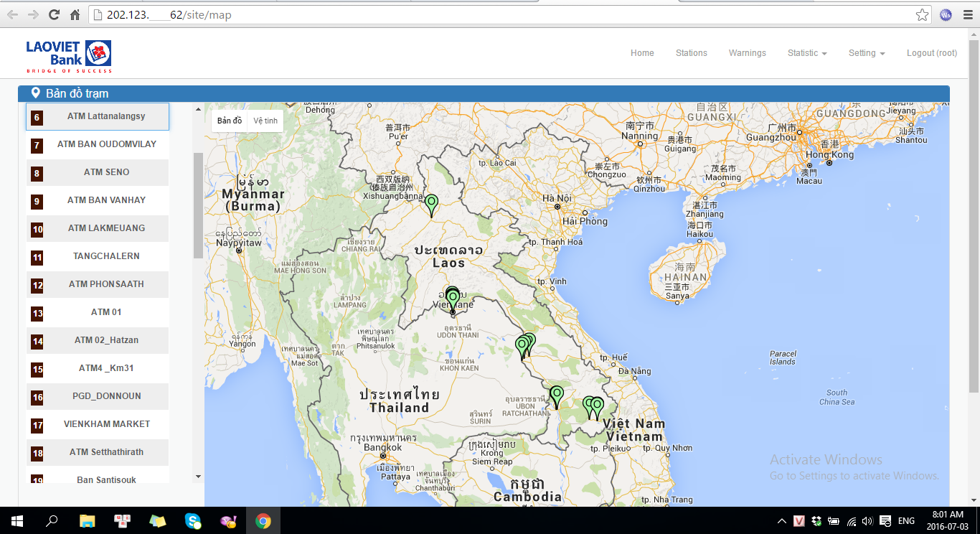Click the green map marker in northern Laos

point(431,205)
